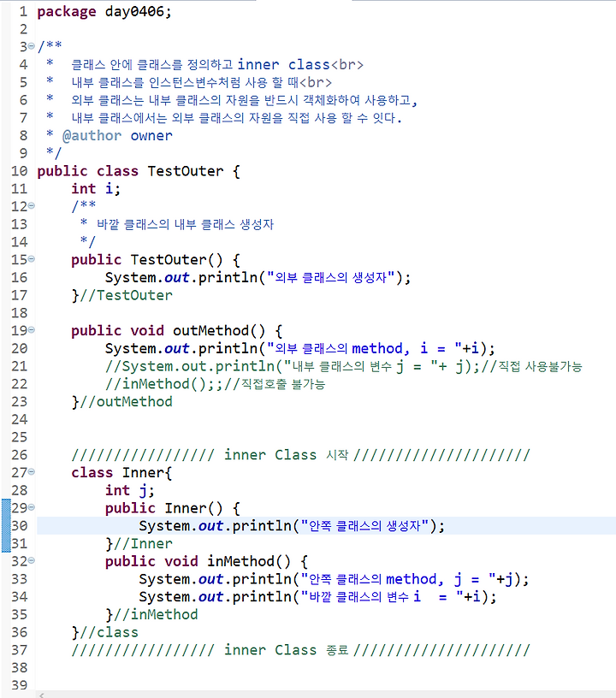Click the comment text on line 13
This screenshot has width=616, height=698.
tap(185, 224)
